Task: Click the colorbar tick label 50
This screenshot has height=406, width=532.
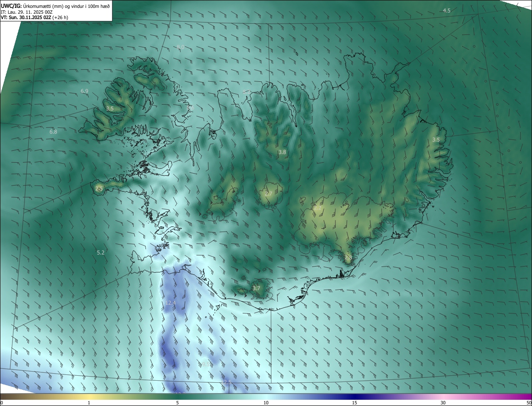Action: tap(529, 403)
